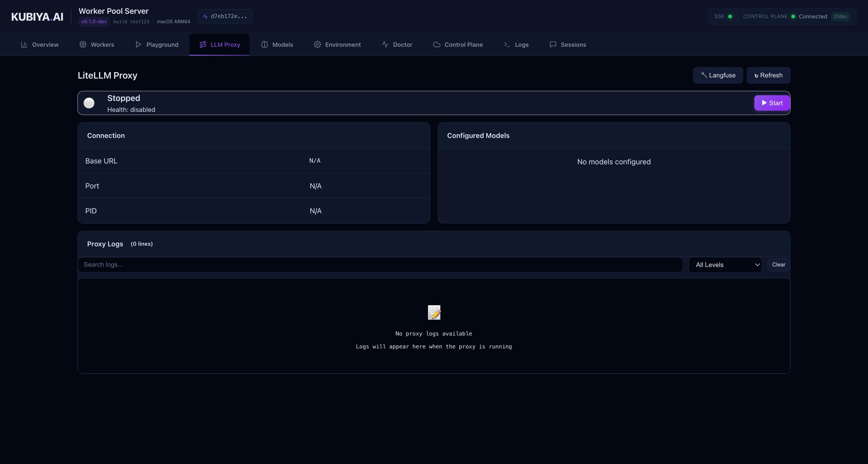Refresh the LiteLLM Proxy status
Screen dimensions: 868x464
[769, 75]
